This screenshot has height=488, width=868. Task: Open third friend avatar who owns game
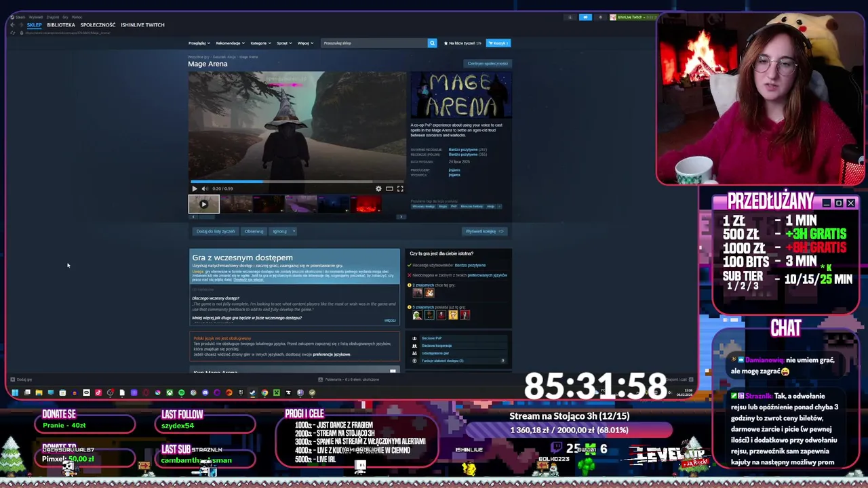click(441, 314)
